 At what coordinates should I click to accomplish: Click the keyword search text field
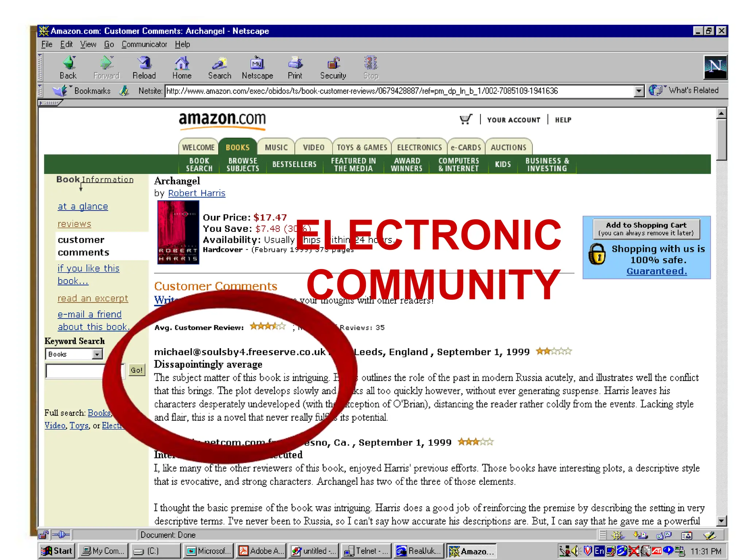(85, 371)
